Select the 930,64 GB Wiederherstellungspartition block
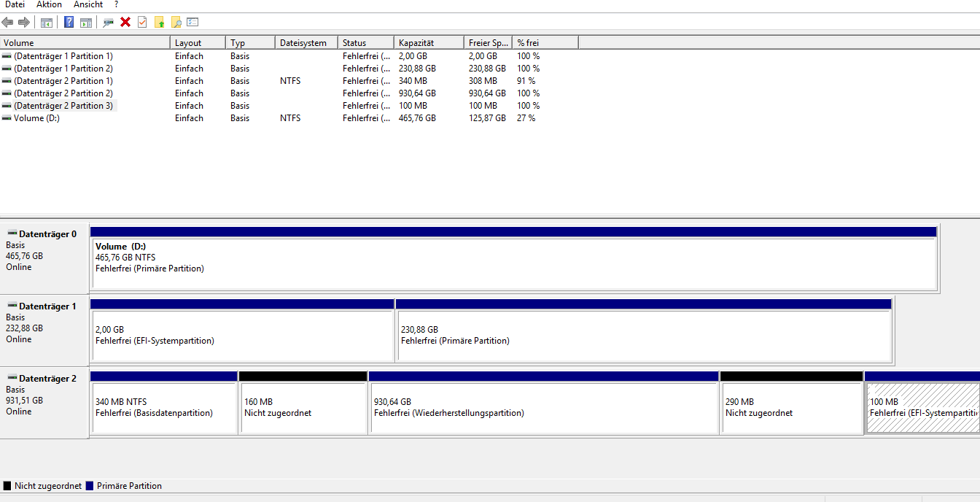Viewport: 980px width, 502px height. tap(543, 405)
